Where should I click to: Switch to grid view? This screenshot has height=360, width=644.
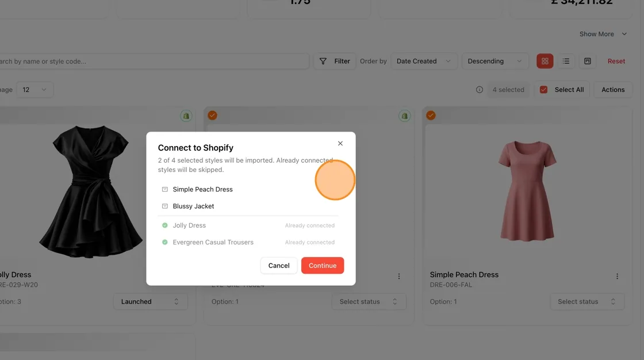coord(545,61)
